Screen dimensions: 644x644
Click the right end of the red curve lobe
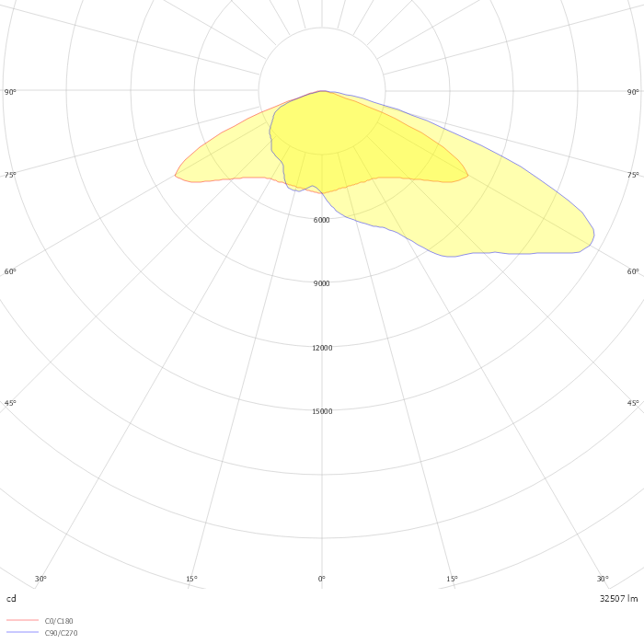pos(467,175)
